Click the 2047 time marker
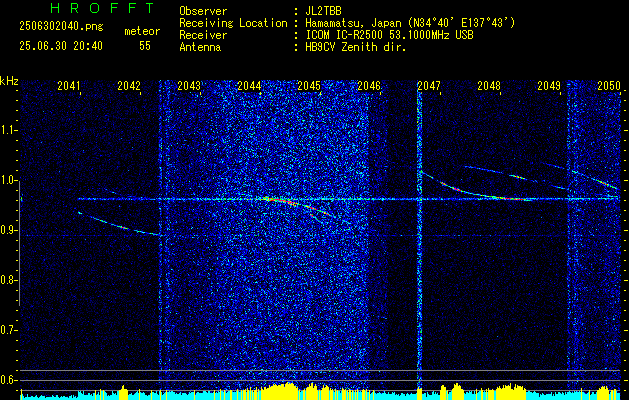This screenshot has width=629, height=400. 429,86
